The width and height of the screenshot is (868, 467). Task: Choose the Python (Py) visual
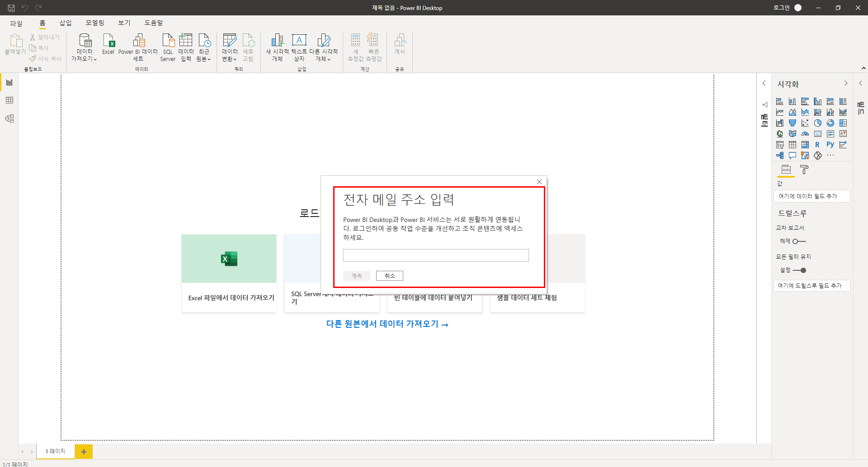coord(830,145)
